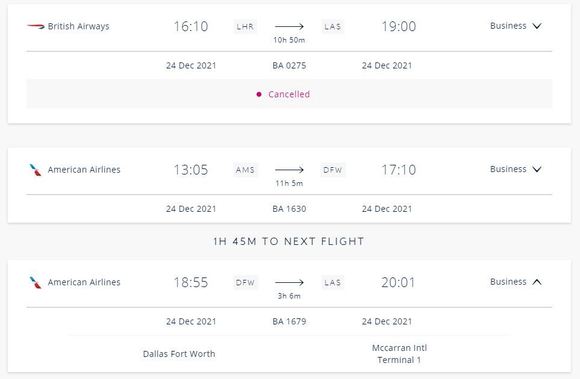
Task: Click the American Airlines logo on the DFW flight
Action: 36,282
